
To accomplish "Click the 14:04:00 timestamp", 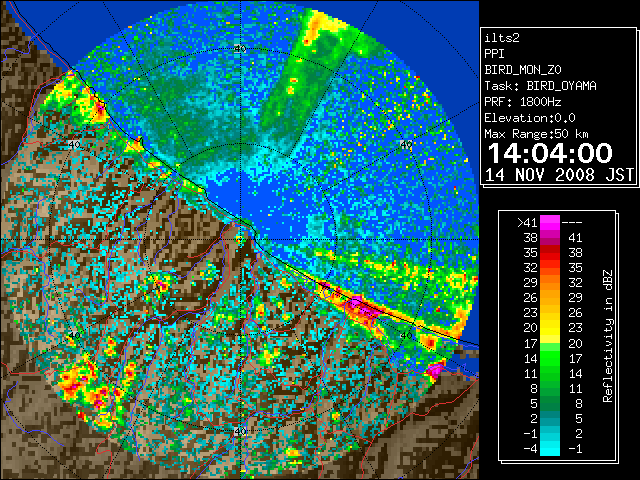I will coord(550,153).
